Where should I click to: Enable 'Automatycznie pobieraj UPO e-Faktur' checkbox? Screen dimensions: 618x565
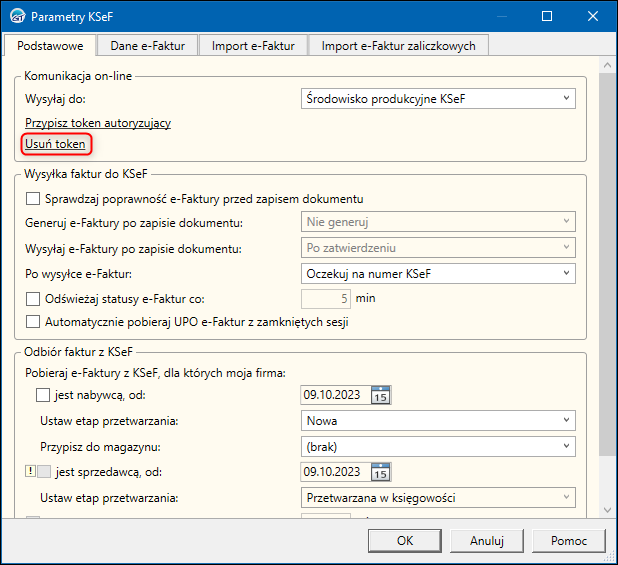pos(33,322)
